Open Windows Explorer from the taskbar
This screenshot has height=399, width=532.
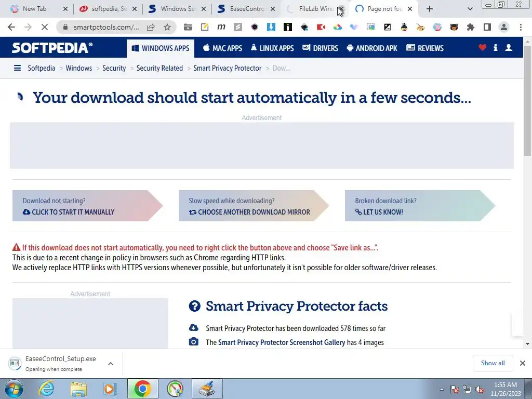tap(78, 389)
